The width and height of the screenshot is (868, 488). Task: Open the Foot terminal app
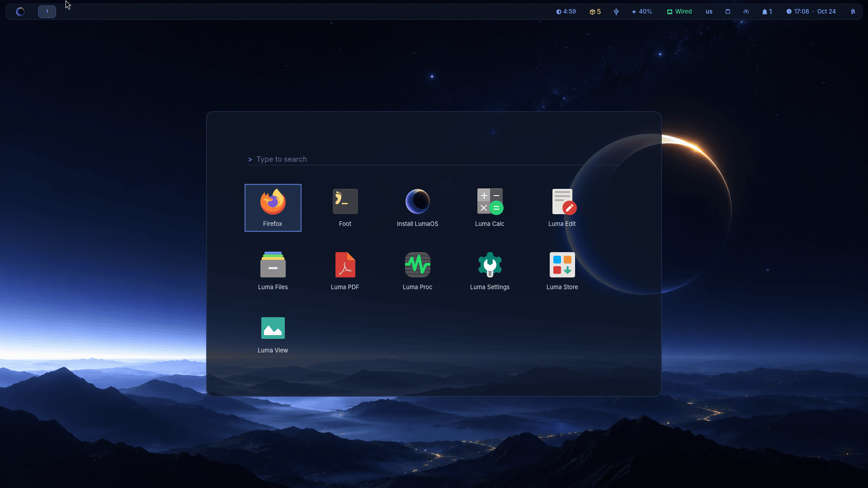(x=345, y=208)
